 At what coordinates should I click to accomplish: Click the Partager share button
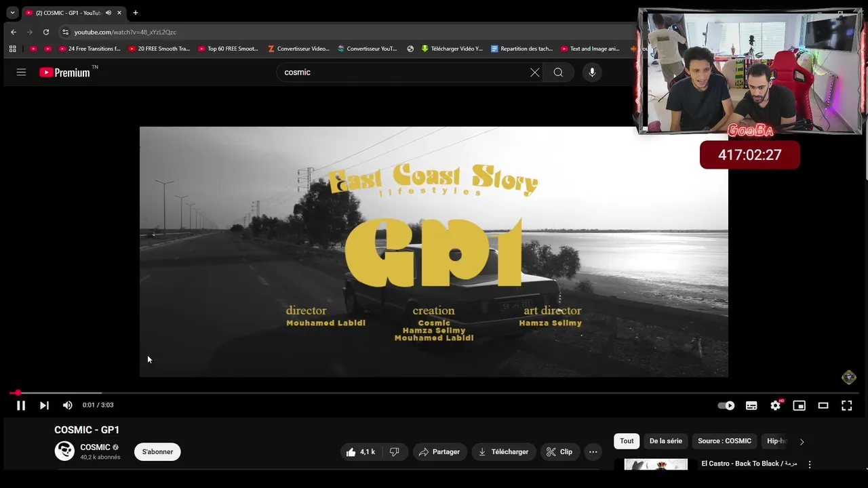click(x=439, y=452)
